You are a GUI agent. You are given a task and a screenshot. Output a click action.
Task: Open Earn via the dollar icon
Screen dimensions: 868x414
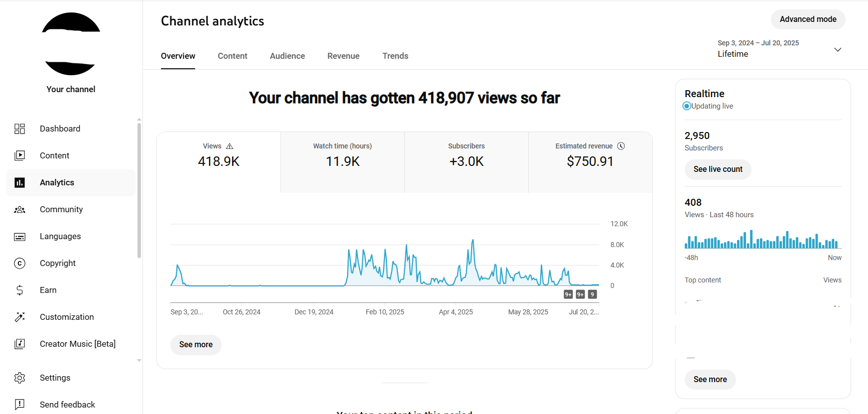(19, 290)
